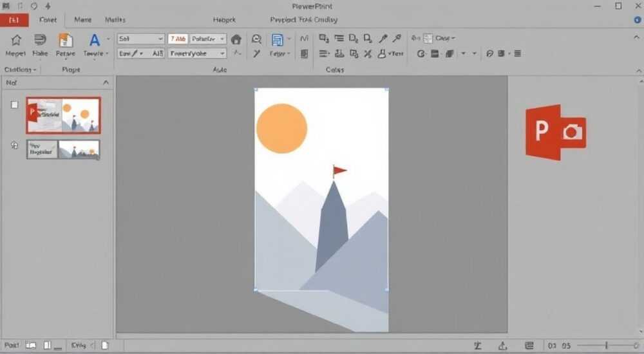Open the Sel dropdown box
644x354 pixels.
click(141, 39)
